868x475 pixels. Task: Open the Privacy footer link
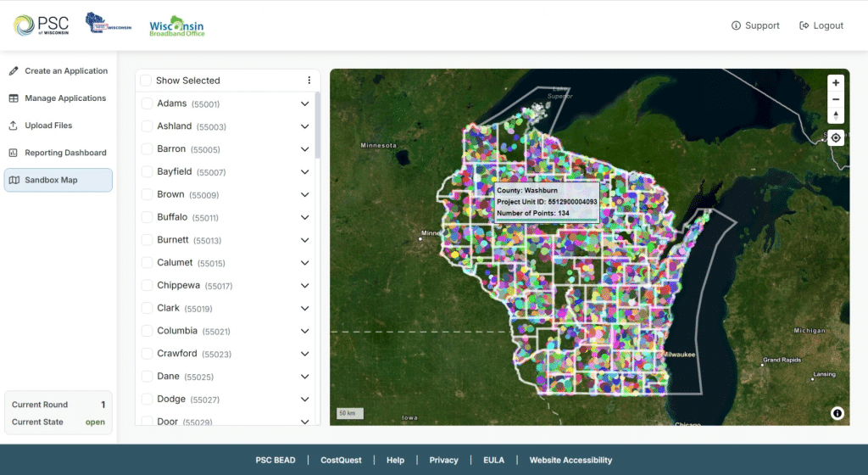(x=443, y=460)
